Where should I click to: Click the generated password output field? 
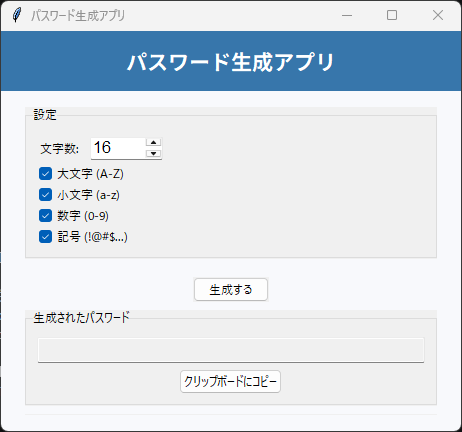pos(231,350)
